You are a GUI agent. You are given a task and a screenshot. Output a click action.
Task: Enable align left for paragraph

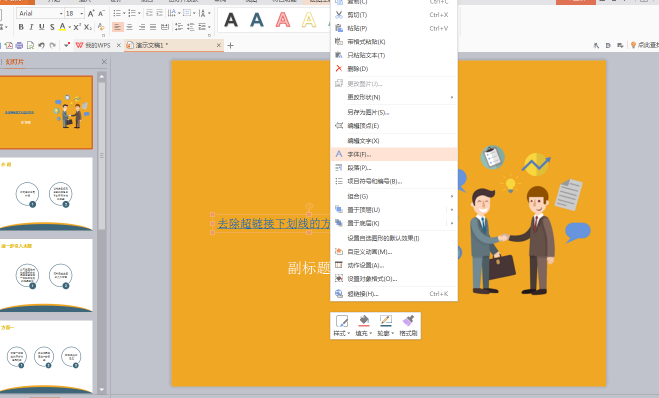[x=118, y=27]
